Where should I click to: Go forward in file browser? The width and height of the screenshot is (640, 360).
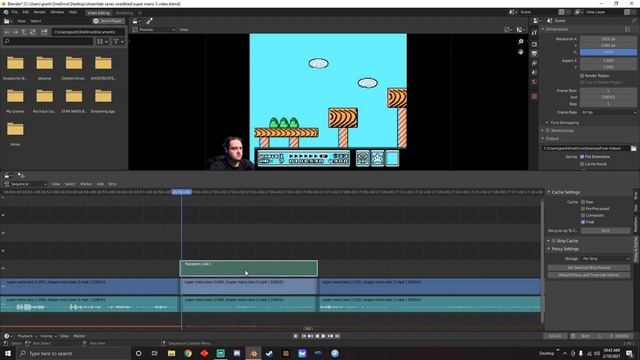15,32
